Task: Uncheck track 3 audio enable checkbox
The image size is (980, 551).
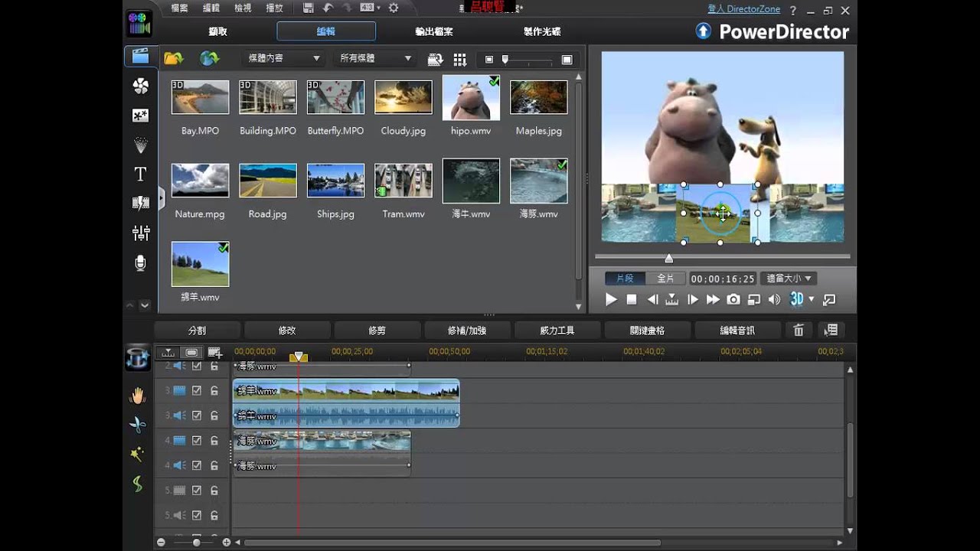Action: [197, 416]
